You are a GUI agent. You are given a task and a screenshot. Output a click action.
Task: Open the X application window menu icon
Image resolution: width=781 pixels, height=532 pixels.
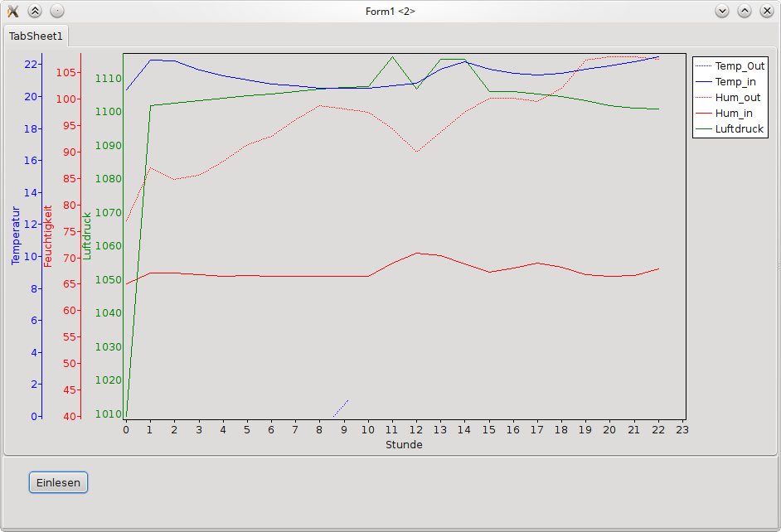click(12, 11)
